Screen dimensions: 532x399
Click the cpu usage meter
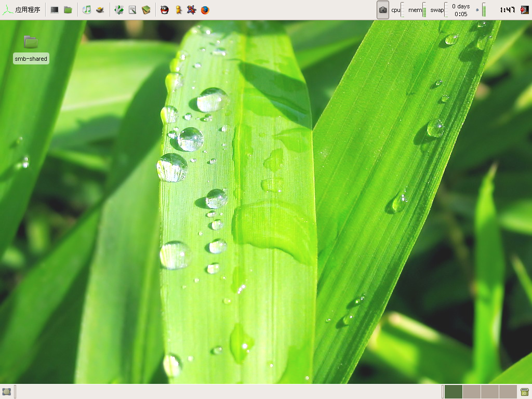click(x=397, y=10)
